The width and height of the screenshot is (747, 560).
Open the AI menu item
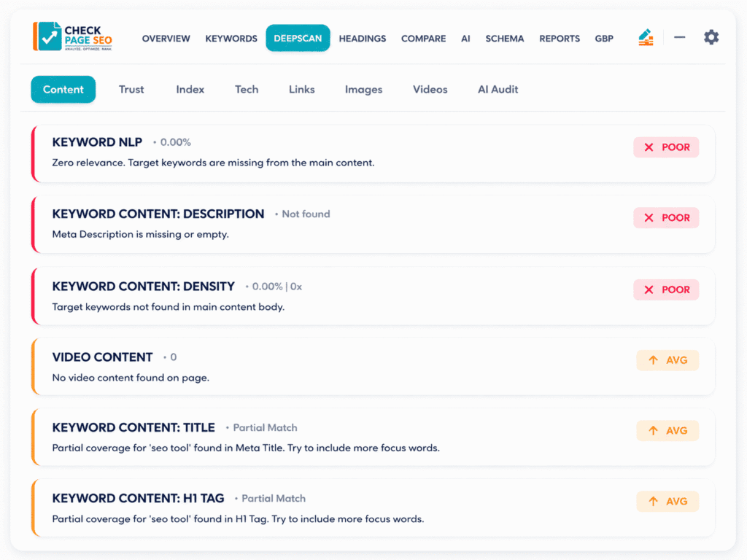(465, 39)
